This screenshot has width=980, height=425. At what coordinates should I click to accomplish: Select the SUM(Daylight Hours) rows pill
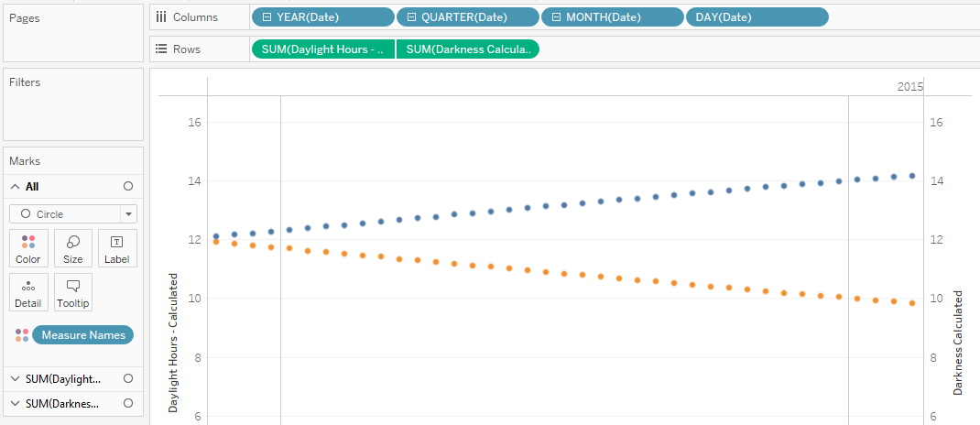pyautogui.click(x=323, y=49)
